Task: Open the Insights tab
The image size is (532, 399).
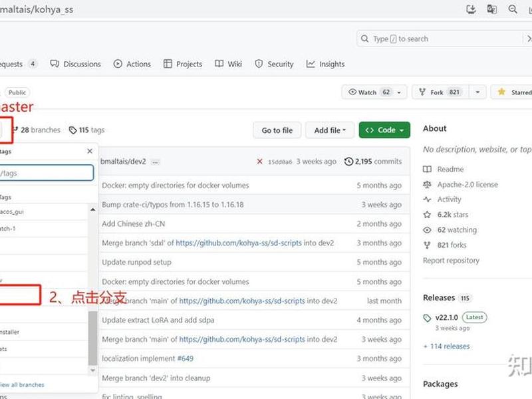Action: [325, 64]
